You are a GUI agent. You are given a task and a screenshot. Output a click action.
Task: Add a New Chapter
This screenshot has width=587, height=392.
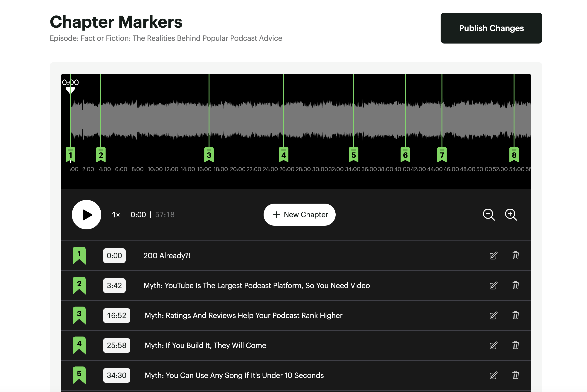click(x=299, y=215)
